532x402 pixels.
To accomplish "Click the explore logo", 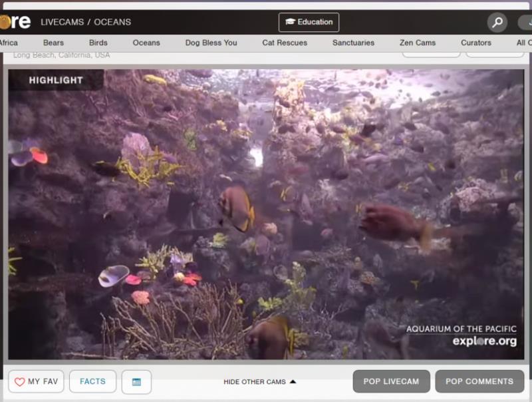I will (x=15, y=22).
